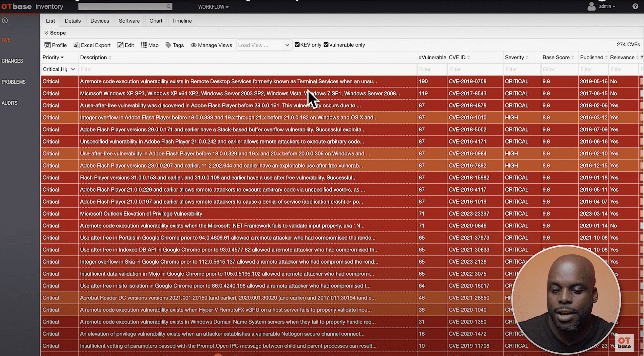Viewport: 644px width, 356px height.
Task: Click the Profile toolbar icon
Action: pos(47,45)
